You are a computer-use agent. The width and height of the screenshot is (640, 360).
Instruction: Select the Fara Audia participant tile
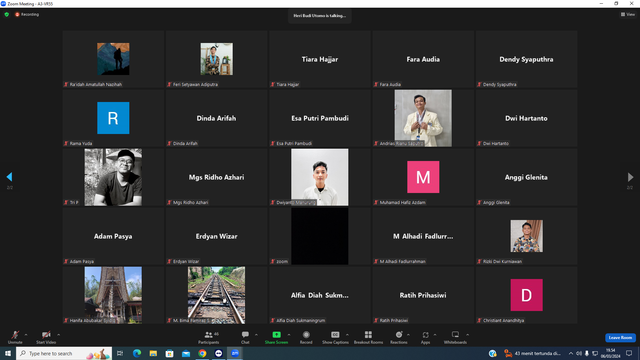423,59
